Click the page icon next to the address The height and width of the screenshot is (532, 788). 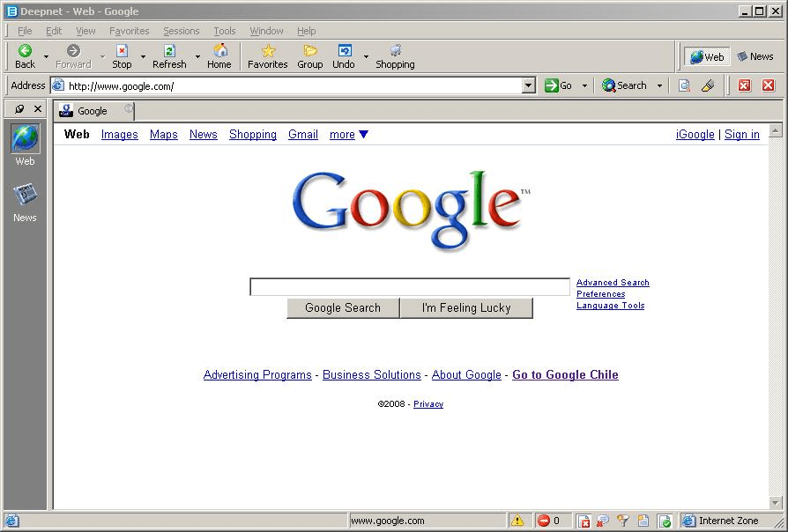tap(59, 85)
